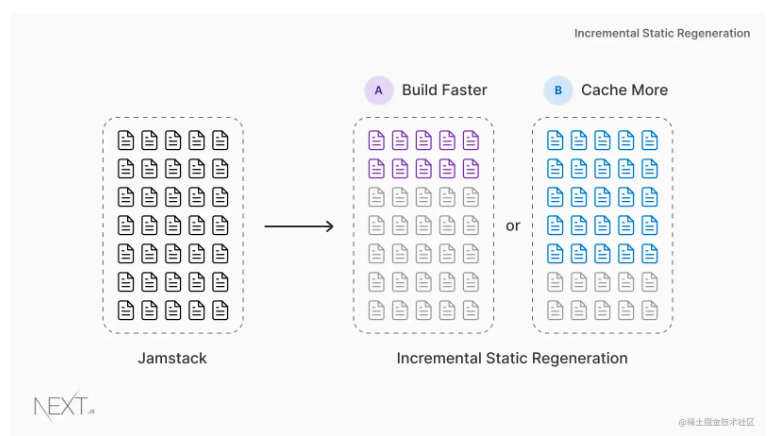The image size is (768, 436).
Task: Click the last black document in Jamstack box
Action: tap(220, 310)
